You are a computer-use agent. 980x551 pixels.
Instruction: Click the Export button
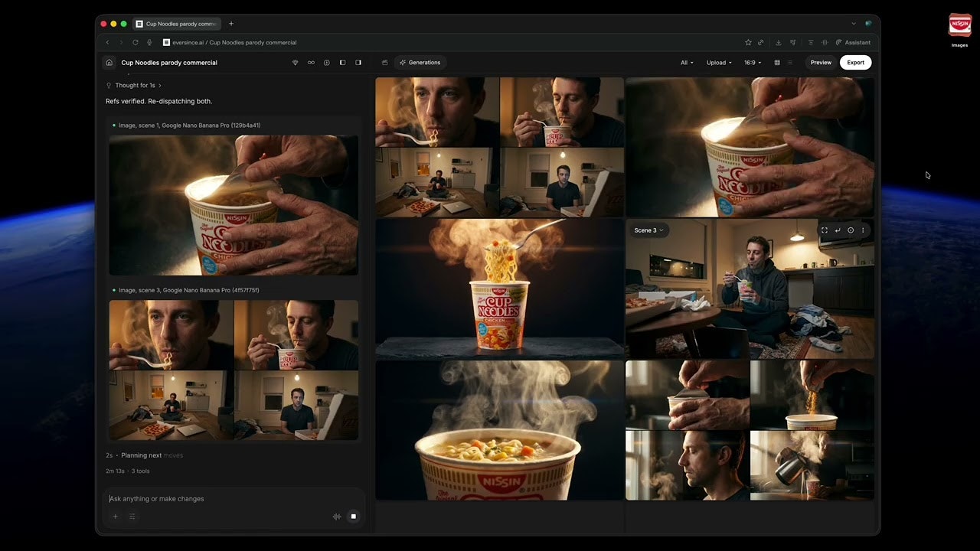(855, 63)
